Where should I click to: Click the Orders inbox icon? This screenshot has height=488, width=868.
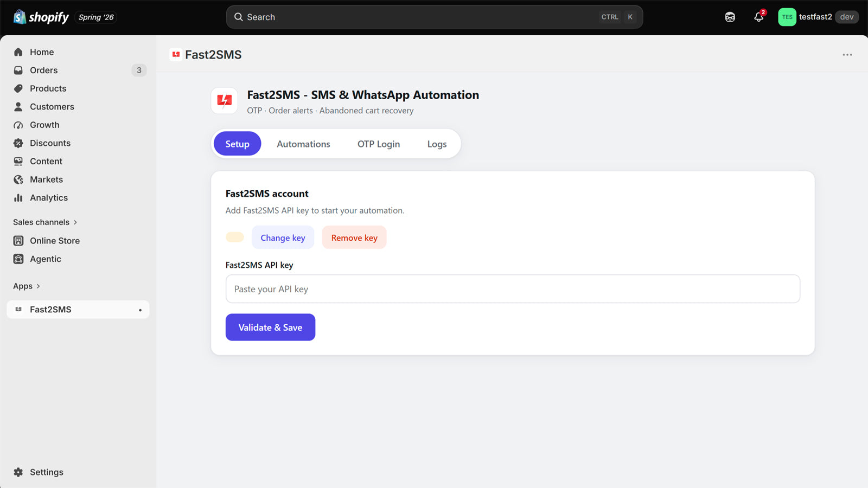tap(18, 70)
